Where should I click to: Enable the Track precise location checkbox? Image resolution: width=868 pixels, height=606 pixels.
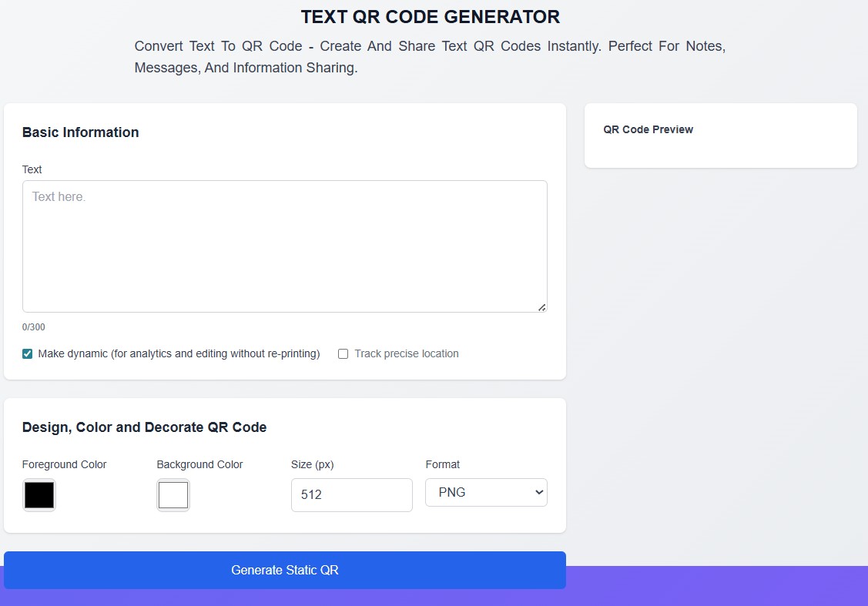pyautogui.click(x=344, y=353)
